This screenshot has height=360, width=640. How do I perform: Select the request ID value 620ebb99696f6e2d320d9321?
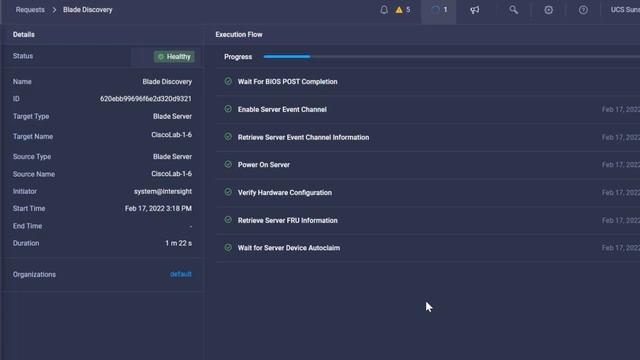146,99
